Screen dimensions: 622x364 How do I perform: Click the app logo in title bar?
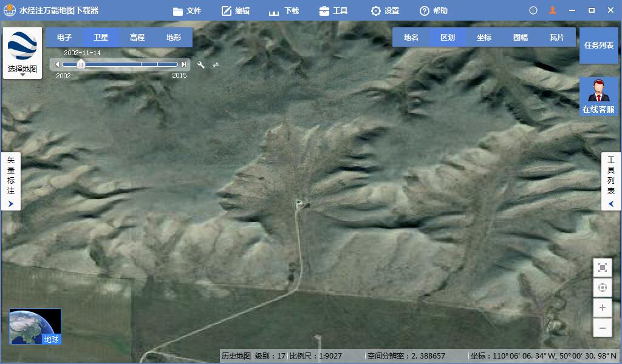coord(10,10)
